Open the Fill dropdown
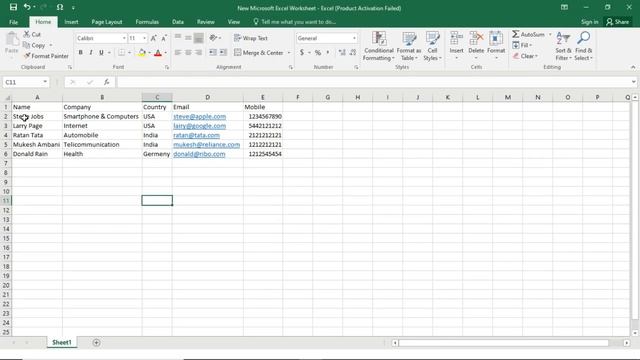The image size is (640, 360). pos(522,45)
